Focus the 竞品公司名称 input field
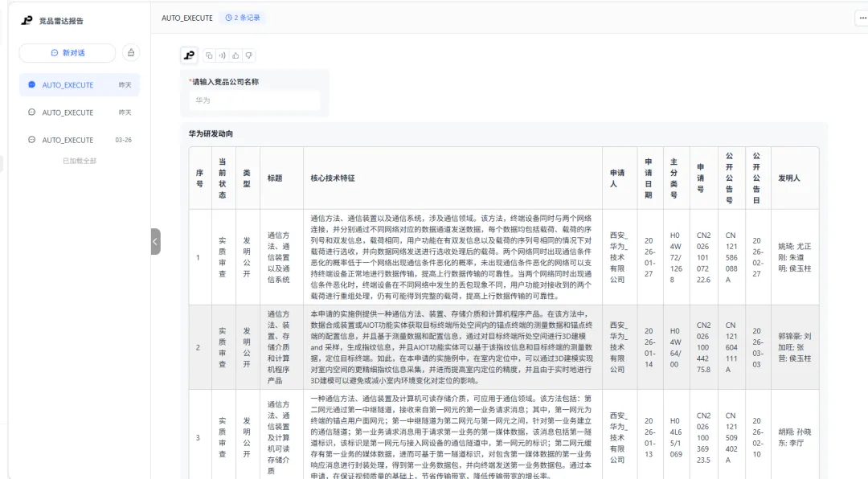Image resolution: width=868 pixels, height=479 pixels. click(254, 100)
